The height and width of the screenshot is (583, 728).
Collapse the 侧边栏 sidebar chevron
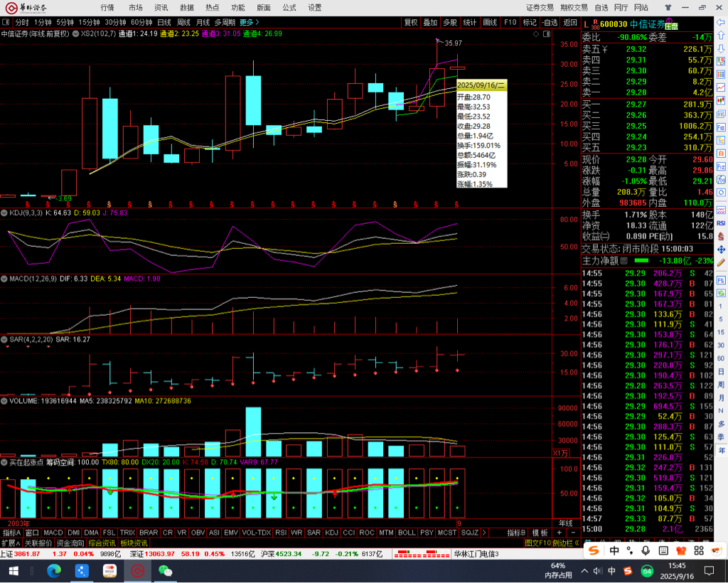click(577, 543)
